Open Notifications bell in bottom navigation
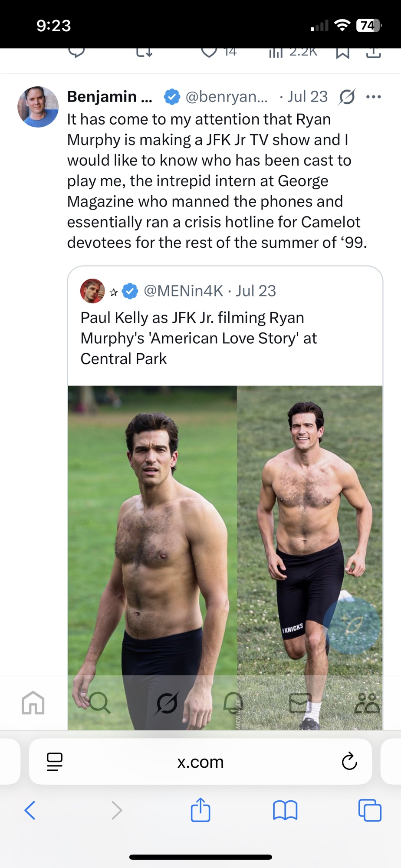The height and width of the screenshot is (868, 401). (233, 702)
